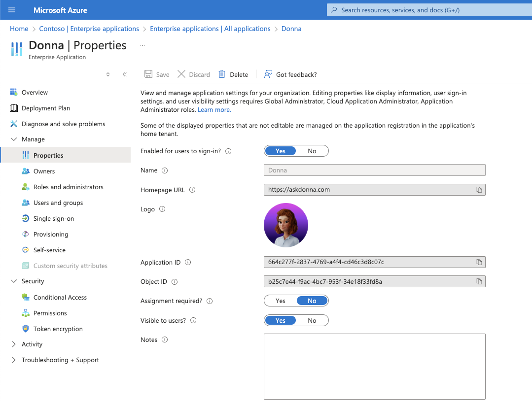The height and width of the screenshot is (407, 532).
Task: Collapse the Manage section
Action: point(14,139)
